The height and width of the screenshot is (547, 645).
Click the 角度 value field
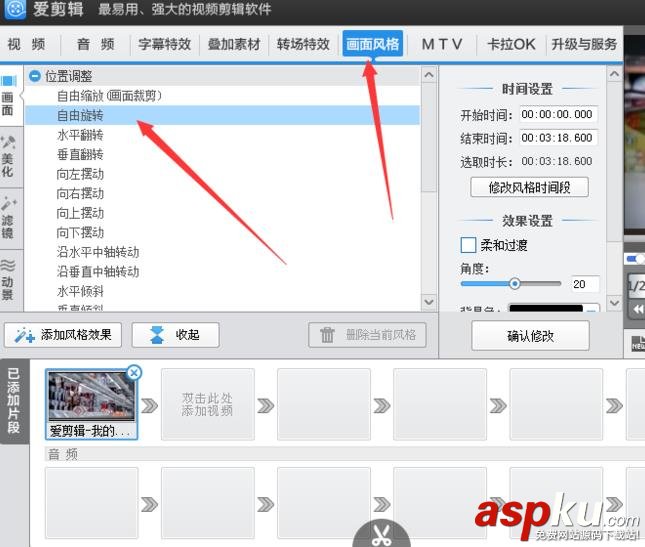tap(585, 284)
